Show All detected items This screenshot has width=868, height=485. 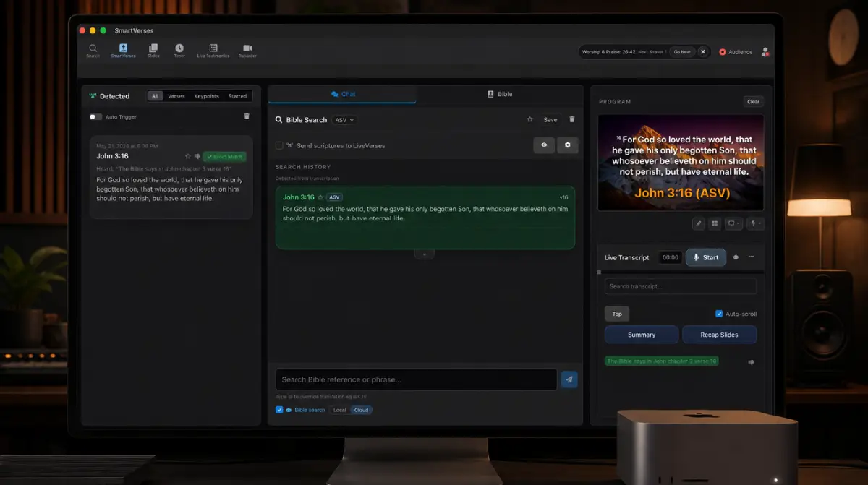pyautogui.click(x=155, y=96)
